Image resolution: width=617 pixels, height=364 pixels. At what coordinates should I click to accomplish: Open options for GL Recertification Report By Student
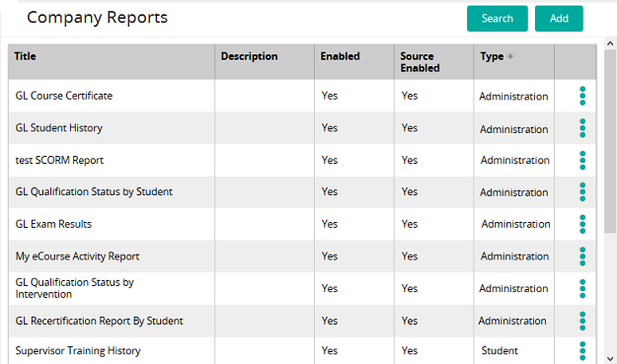coord(582,321)
